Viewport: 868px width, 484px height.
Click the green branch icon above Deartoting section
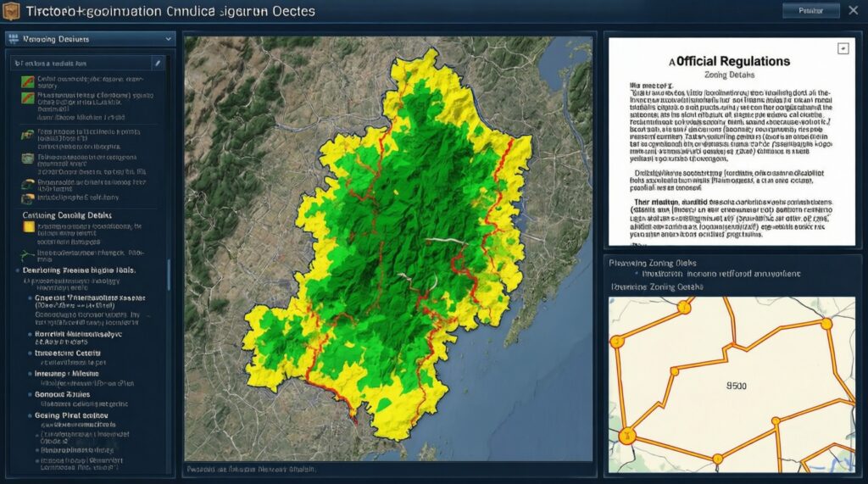click(27, 253)
